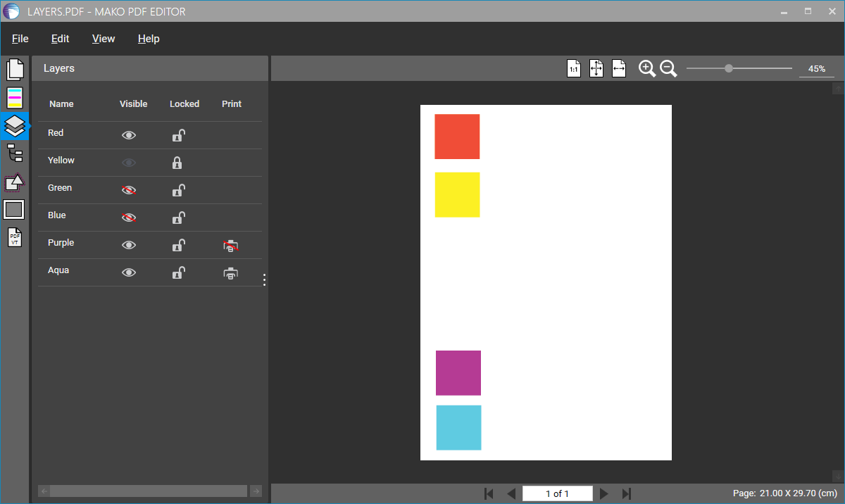Image resolution: width=845 pixels, height=504 pixels.
Task: Toggle print for Aqua layer
Action: (230, 273)
